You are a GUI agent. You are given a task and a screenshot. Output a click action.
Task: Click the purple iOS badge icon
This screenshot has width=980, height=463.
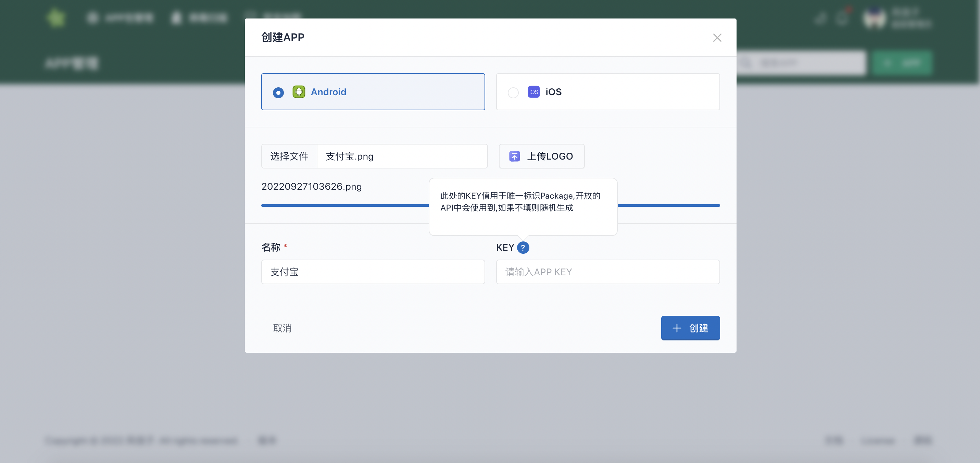[533, 92]
